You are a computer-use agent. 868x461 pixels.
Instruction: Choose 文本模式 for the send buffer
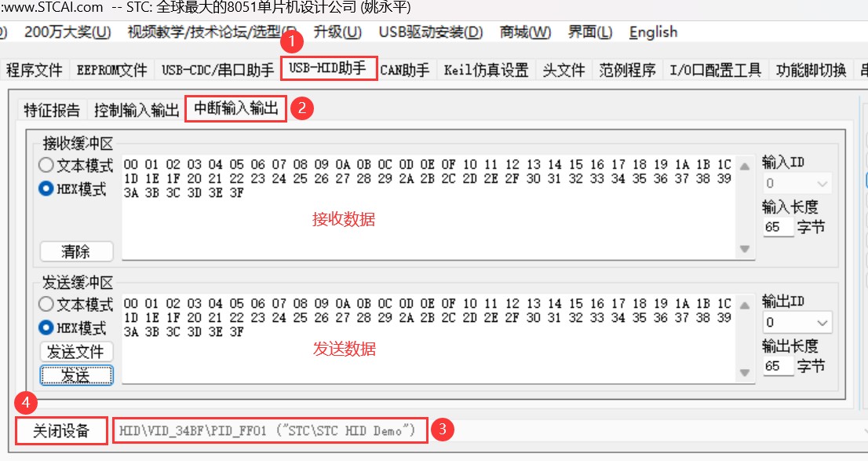click(x=76, y=304)
